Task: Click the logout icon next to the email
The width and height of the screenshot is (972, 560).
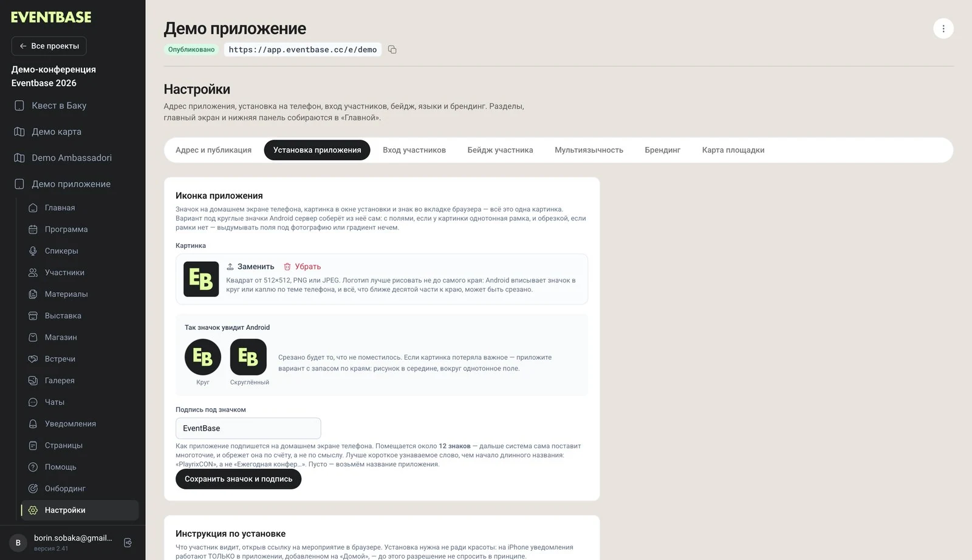Action: coord(128,542)
